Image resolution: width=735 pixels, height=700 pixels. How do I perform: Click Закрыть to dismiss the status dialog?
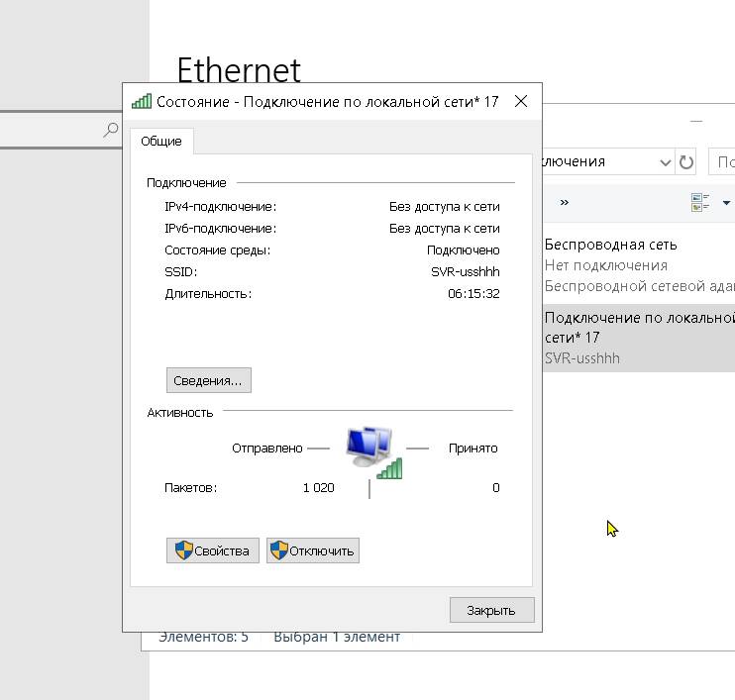point(491,610)
